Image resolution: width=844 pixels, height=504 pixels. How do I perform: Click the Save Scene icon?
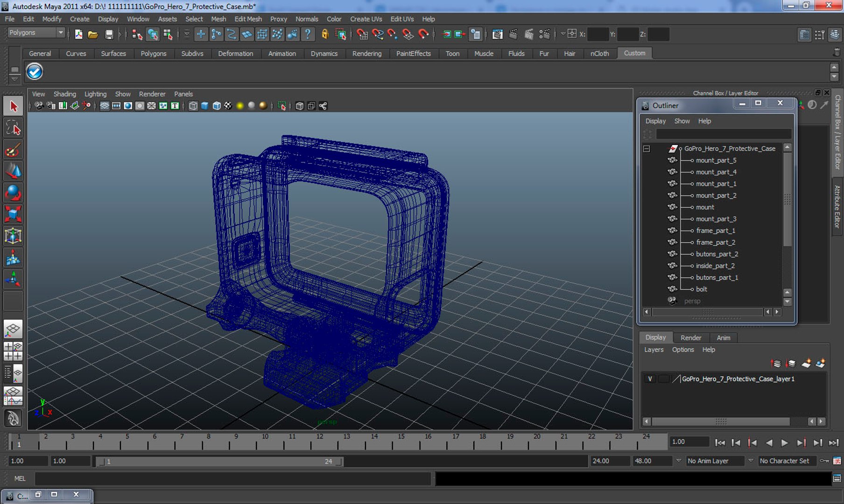[x=109, y=34]
